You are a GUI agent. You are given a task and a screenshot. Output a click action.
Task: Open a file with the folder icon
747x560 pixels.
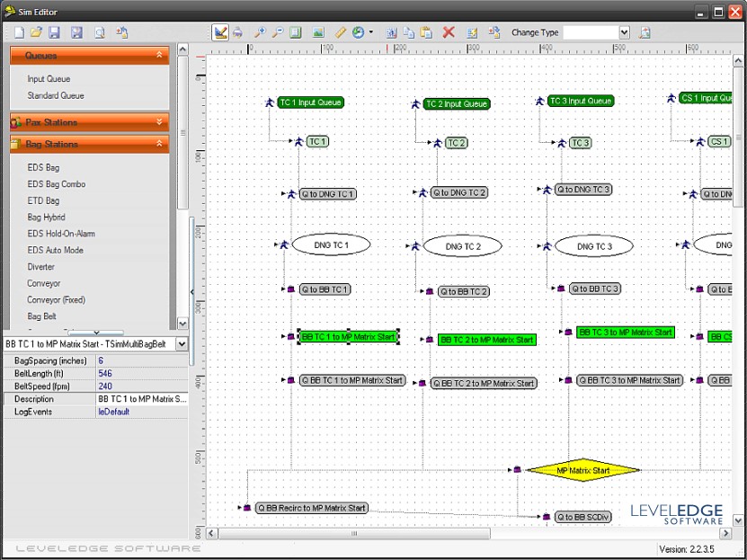click(x=35, y=32)
